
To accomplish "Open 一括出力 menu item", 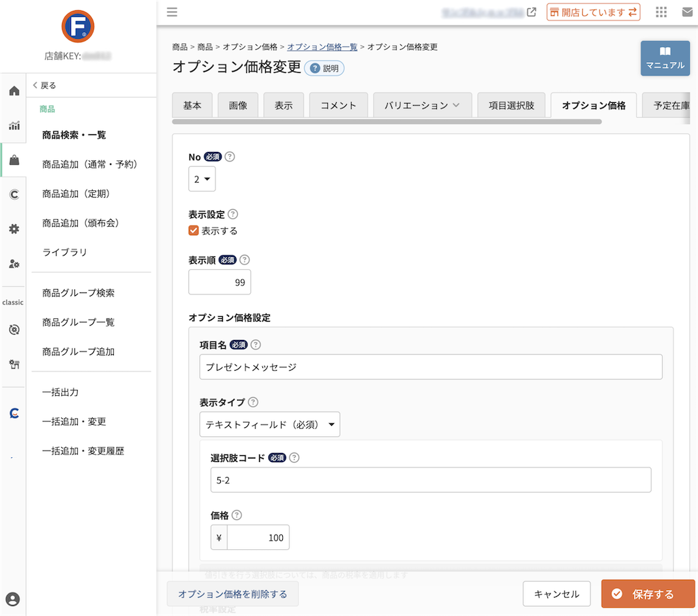I will 60,392.
